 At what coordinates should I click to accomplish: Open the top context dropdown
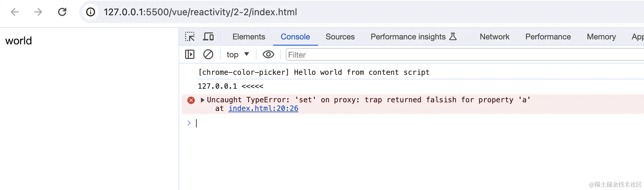coord(238,55)
